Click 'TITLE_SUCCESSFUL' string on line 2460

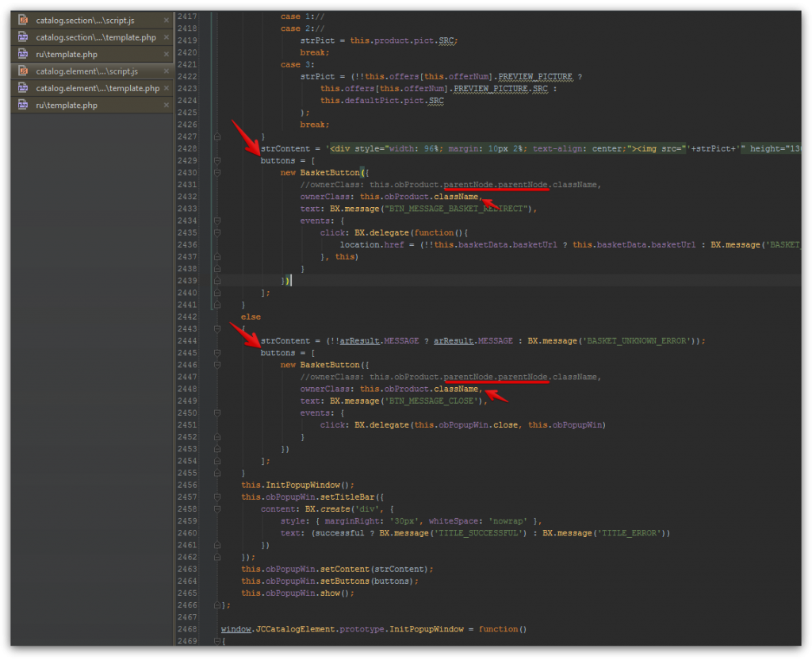[478, 533]
